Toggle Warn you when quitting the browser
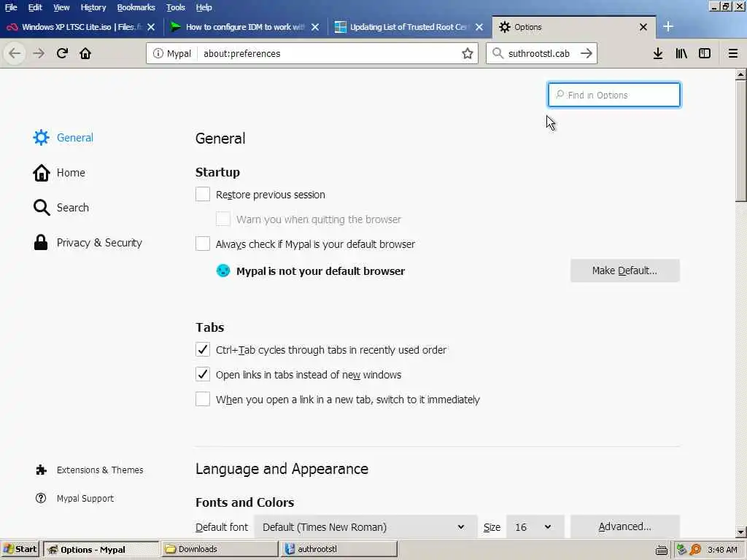Viewport: 747px width, 560px height. click(223, 219)
